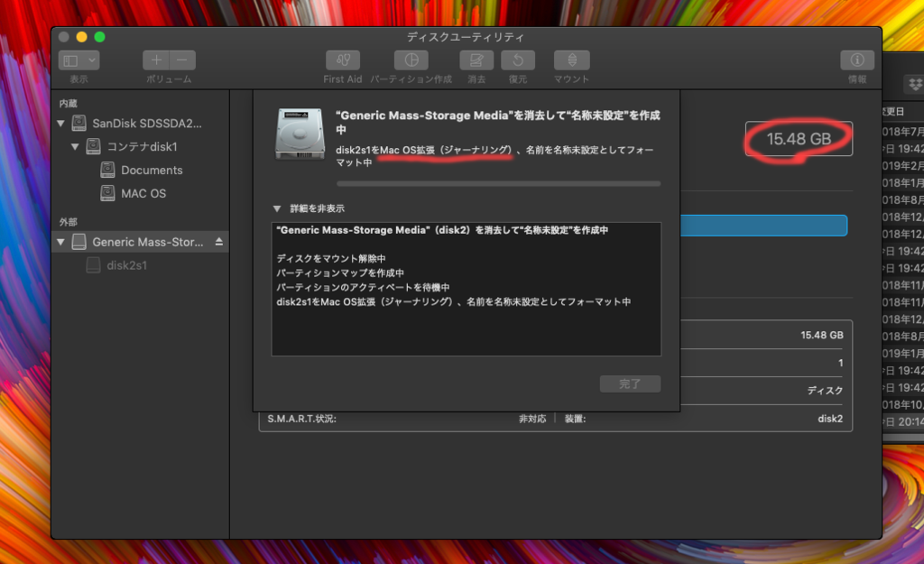Select コンテナdisk1 in the sidebar
Screen dimensions: 924x564
[140, 146]
